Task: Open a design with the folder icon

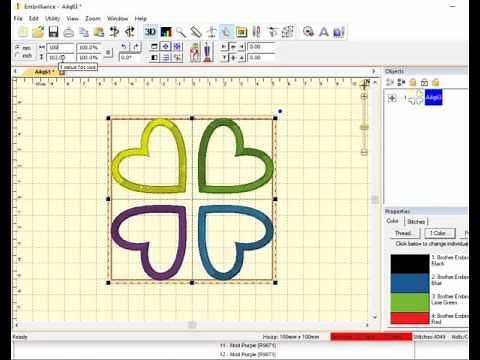Action: click(x=38, y=32)
